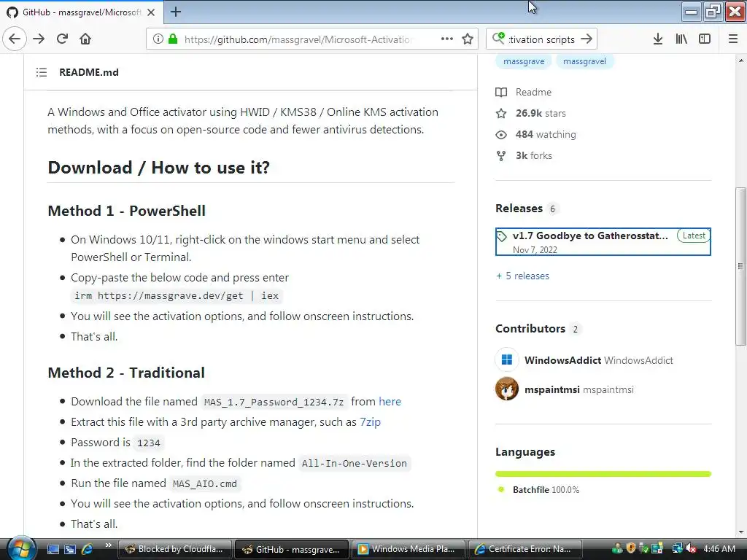Click the release tag icon
Viewport: 747px width, 560px height.
(x=502, y=236)
